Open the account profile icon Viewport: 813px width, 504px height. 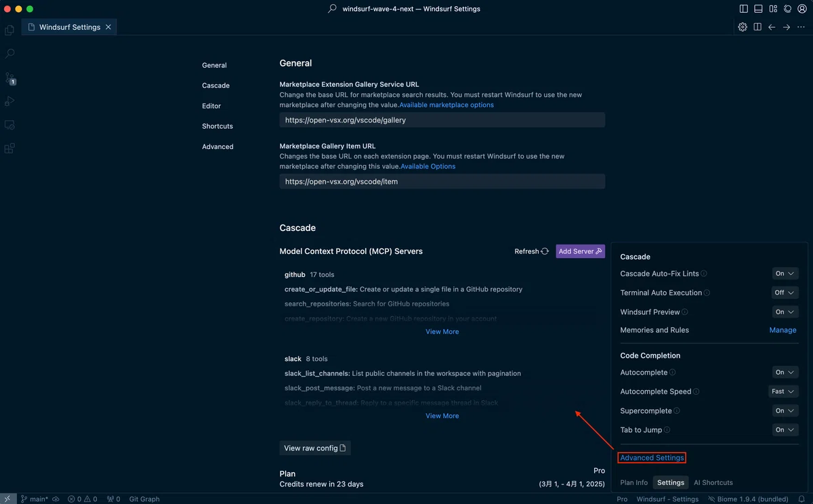(x=801, y=9)
